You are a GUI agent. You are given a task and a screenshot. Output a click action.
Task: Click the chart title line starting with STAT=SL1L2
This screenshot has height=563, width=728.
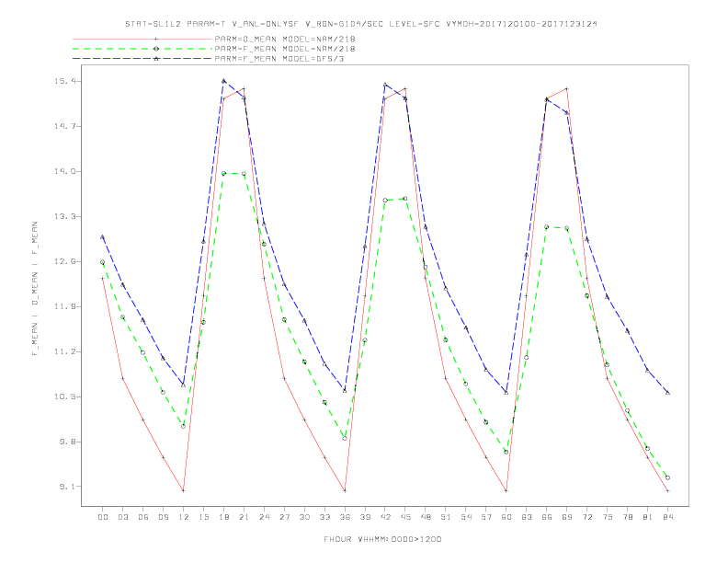tap(360, 24)
